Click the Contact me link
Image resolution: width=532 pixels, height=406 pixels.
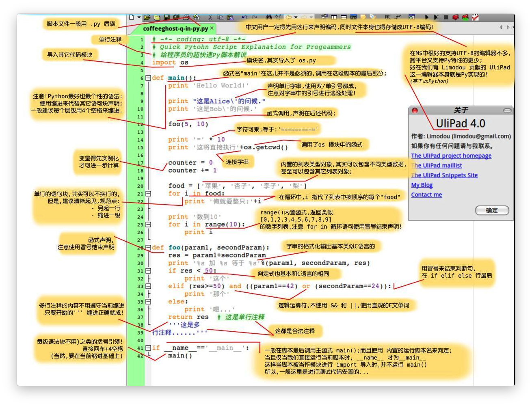tap(426, 195)
